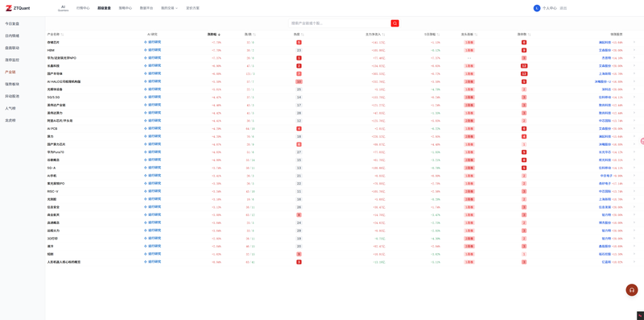
Task: Open leading stock 上海新阳 in 国产半导体 row
Action: point(605,73)
